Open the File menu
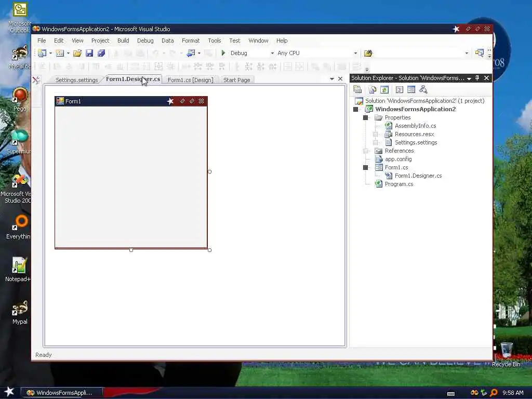 click(42, 41)
